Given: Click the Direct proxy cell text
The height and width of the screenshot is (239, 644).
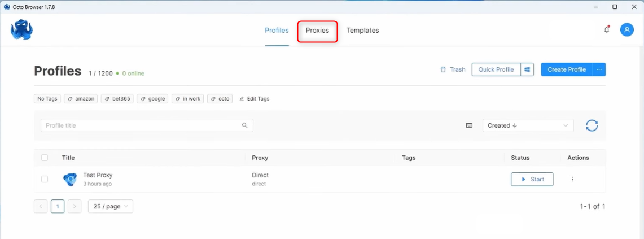Looking at the screenshot, I should coord(260,175).
